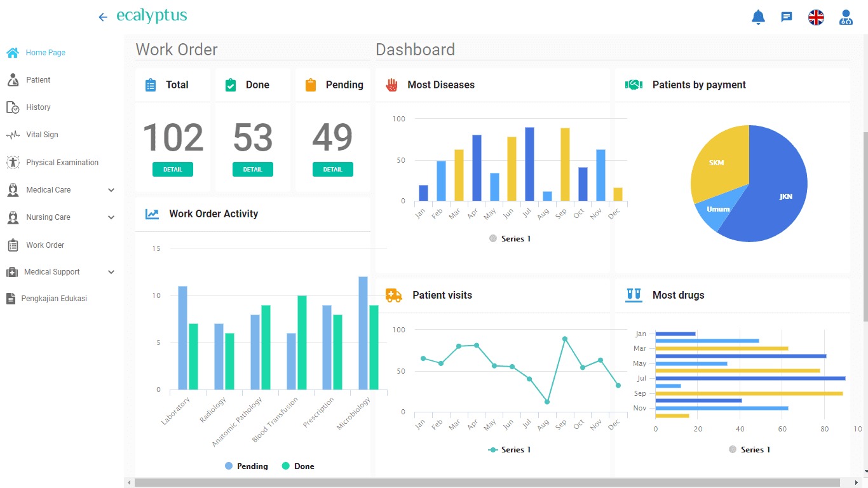The image size is (868, 488).
Task: Expand the Medical Care submenu chevron
Action: click(111, 190)
